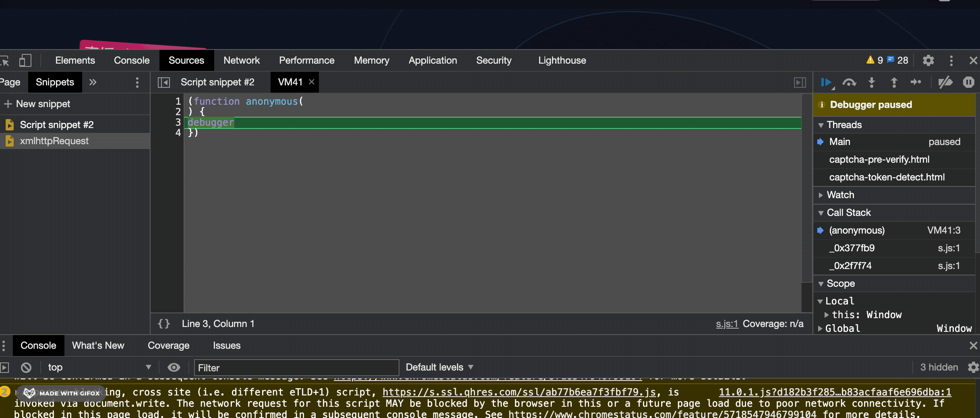Click the s.js:1 source link

pyautogui.click(x=727, y=324)
